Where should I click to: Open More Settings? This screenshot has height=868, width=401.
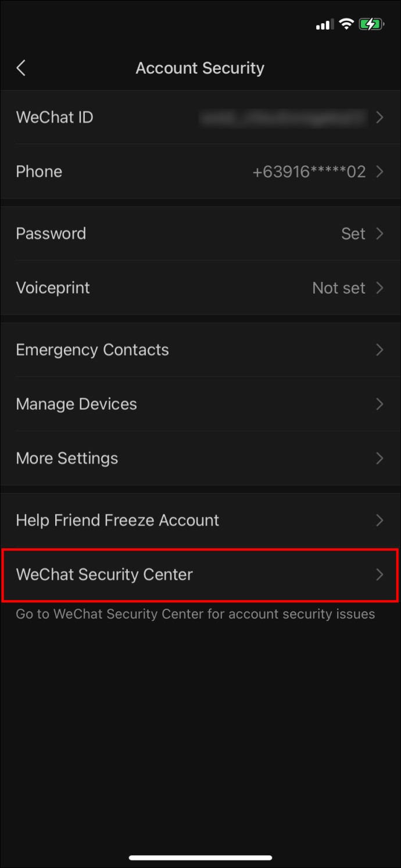tap(201, 458)
